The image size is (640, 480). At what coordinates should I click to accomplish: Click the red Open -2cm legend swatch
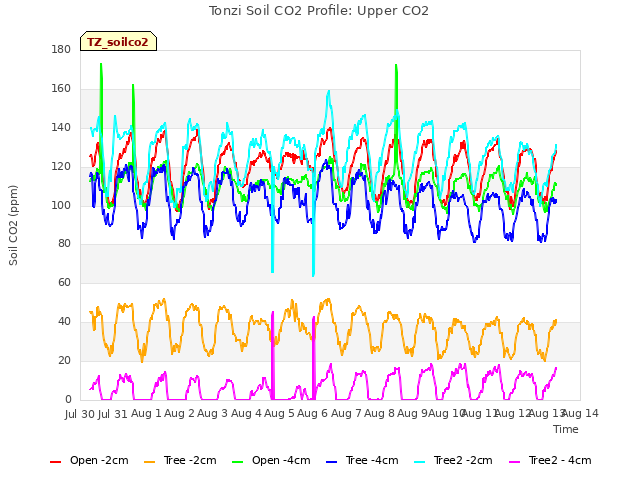[x=55, y=462]
